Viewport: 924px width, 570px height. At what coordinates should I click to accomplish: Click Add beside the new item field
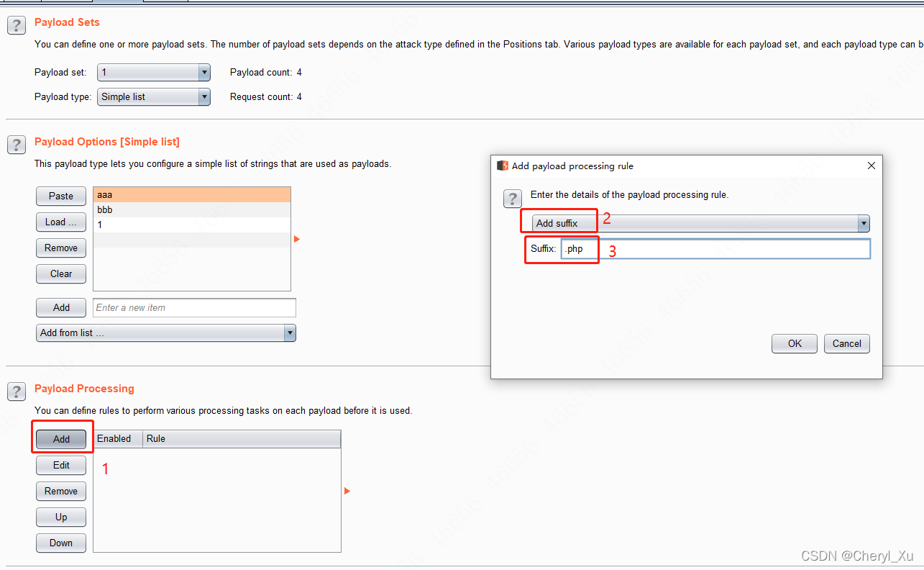click(x=61, y=307)
